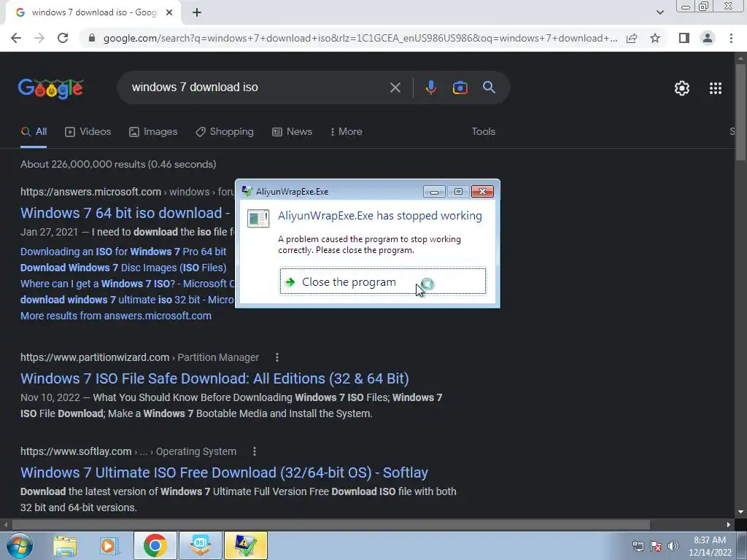This screenshot has height=560, width=747.
Task: Expand the tab search chevron
Action: 659,12
